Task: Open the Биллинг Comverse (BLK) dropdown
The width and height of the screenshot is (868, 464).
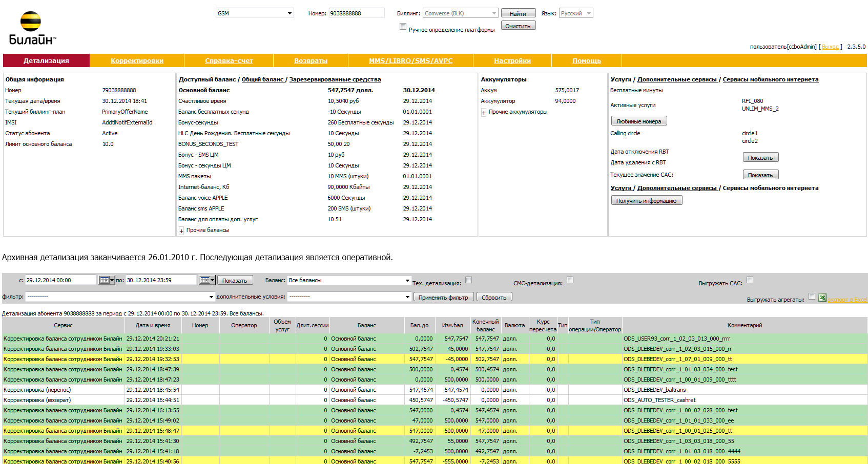Action: [x=461, y=13]
